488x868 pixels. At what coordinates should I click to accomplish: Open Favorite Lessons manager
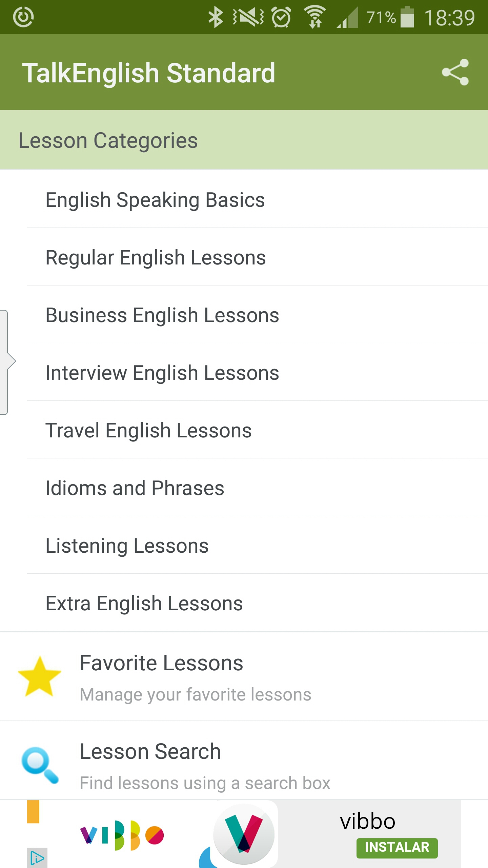pyautogui.click(x=195, y=676)
